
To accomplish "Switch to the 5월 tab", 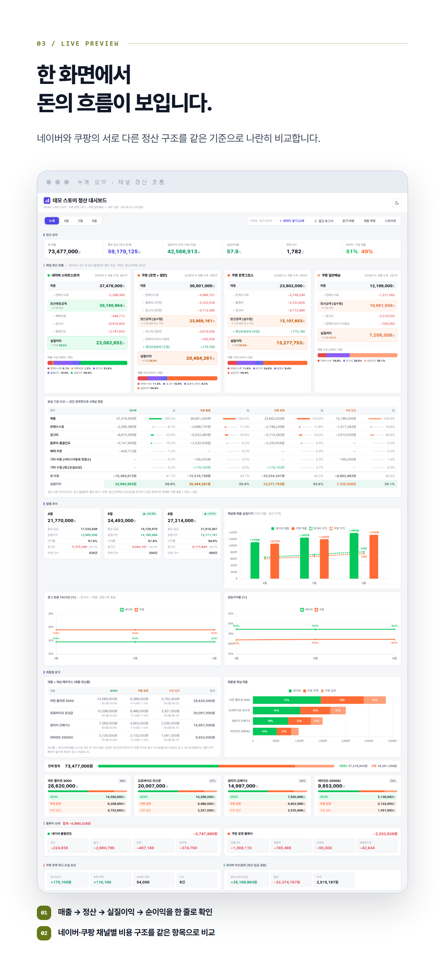I will point(80,221).
